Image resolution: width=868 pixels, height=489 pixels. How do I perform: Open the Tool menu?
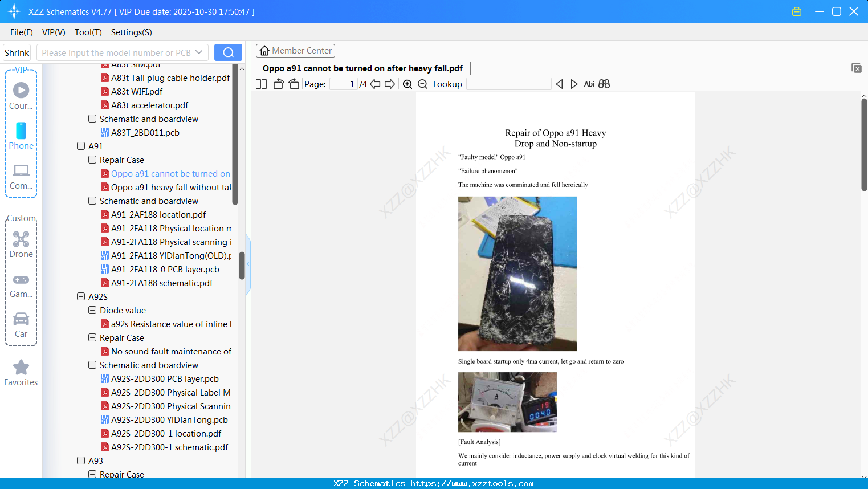pos(88,32)
